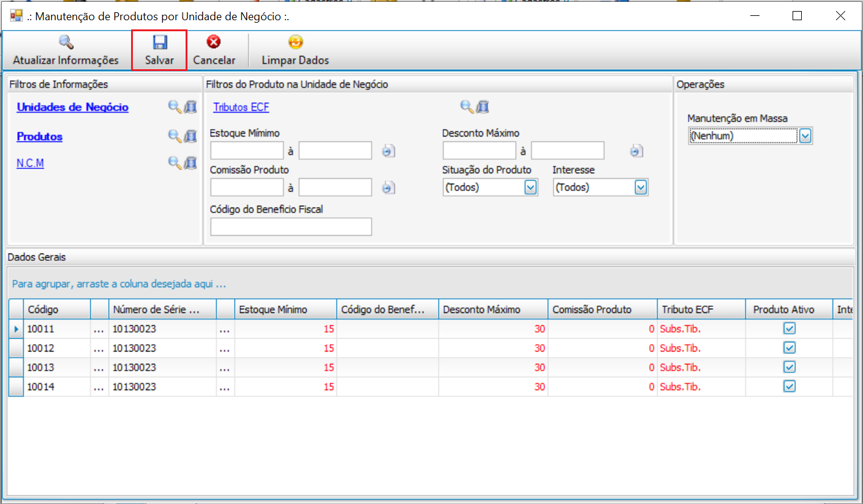Open Produtos search magnifier icon
Image resolution: width=863 pixels, height=504 pixels.
point(175,137)
